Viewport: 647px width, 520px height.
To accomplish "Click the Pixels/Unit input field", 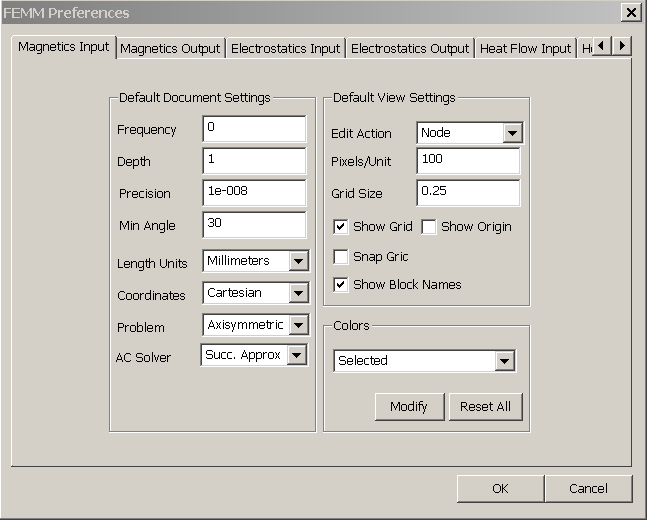I will tap(468, 161).
